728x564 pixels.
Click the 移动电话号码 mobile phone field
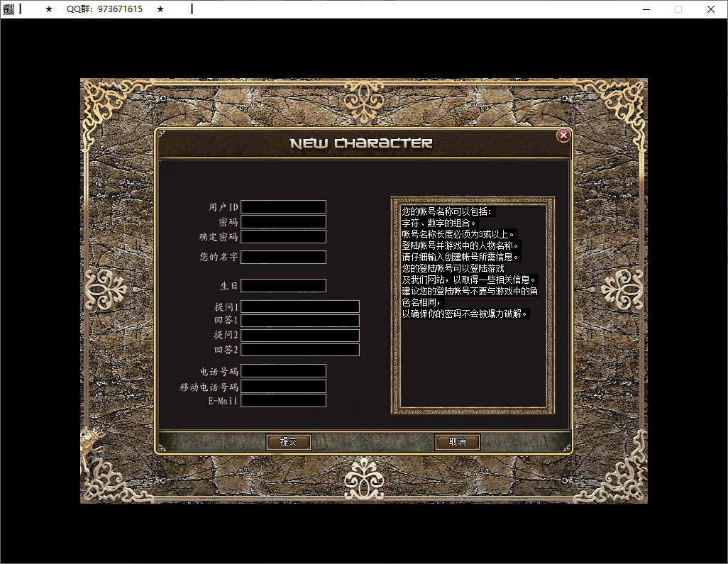click(283, 386)
